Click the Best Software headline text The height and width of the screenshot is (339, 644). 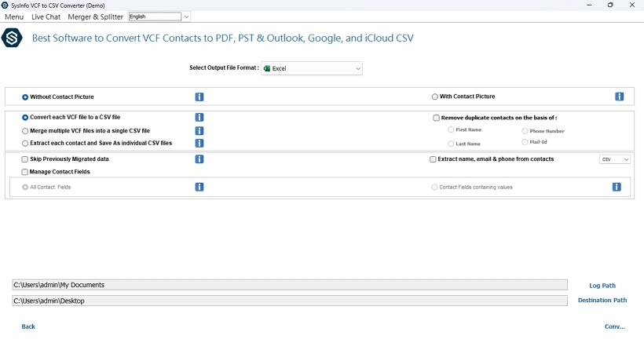coord(222,38)
